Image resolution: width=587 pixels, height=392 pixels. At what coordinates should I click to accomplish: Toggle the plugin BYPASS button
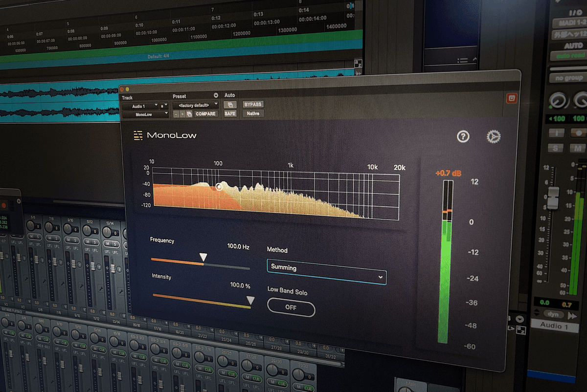coord(253,104)
